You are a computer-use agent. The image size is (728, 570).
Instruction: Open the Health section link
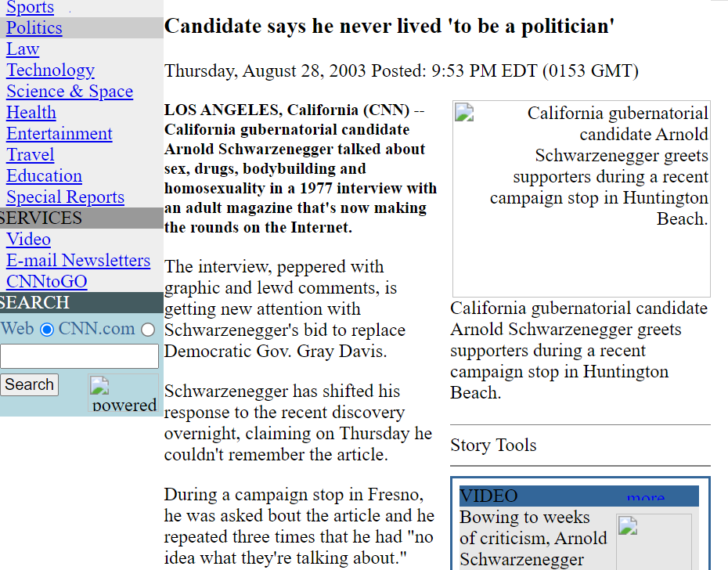pos(31,113)
